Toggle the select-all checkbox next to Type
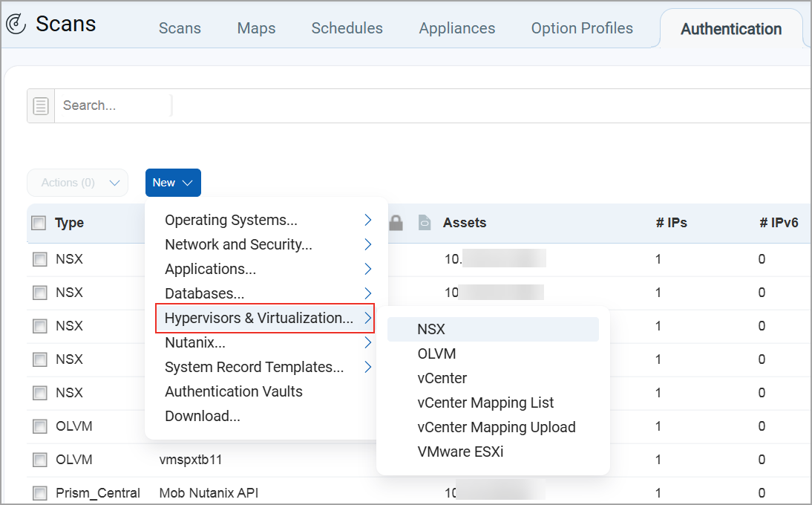This screenshot has width=812, height=505. click(39, 224)
